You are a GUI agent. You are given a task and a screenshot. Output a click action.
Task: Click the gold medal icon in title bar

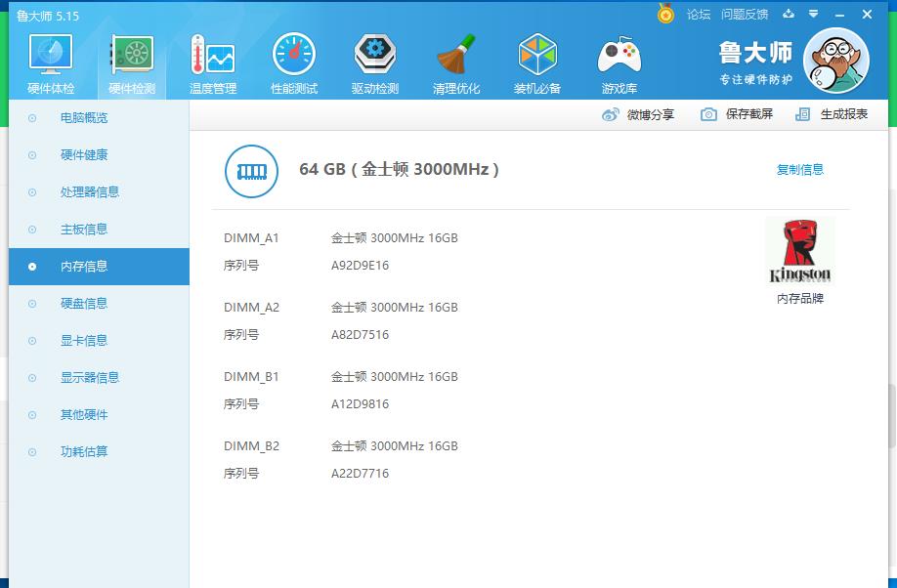tap(665, 14)
